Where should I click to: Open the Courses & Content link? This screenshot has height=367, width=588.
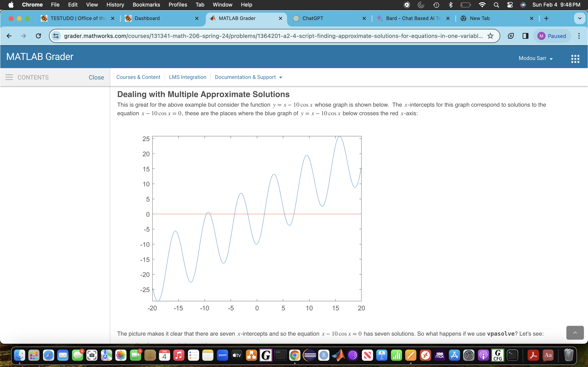pyautogui.click(x=138, y=77)
